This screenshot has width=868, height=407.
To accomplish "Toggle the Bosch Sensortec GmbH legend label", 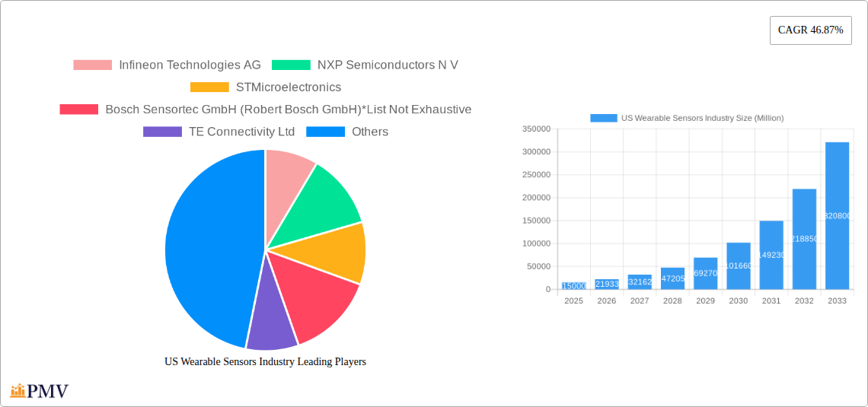I will 289,110.
